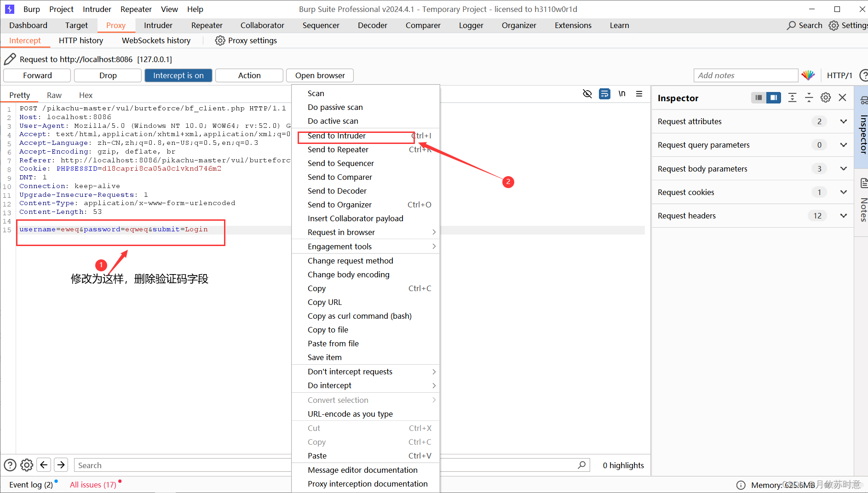Click the memory info icon in status bar
This screenshot has width=868, height=493.
pos(741,485)
